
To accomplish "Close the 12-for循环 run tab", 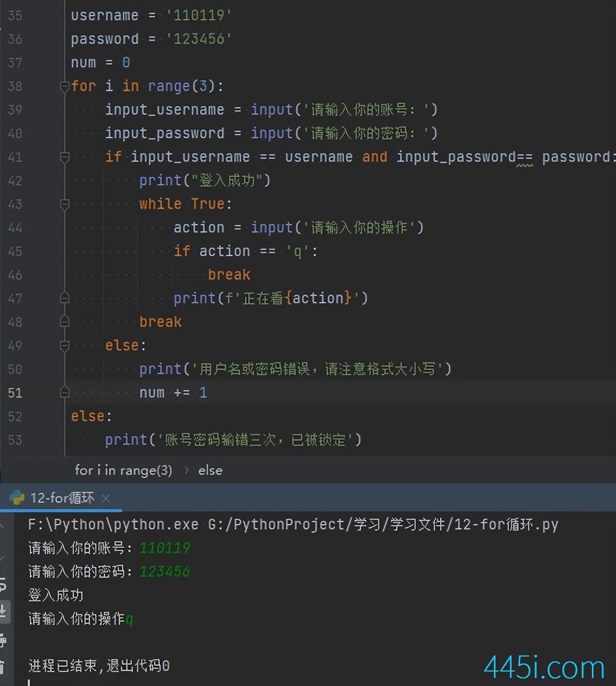I will pos(106,498).
